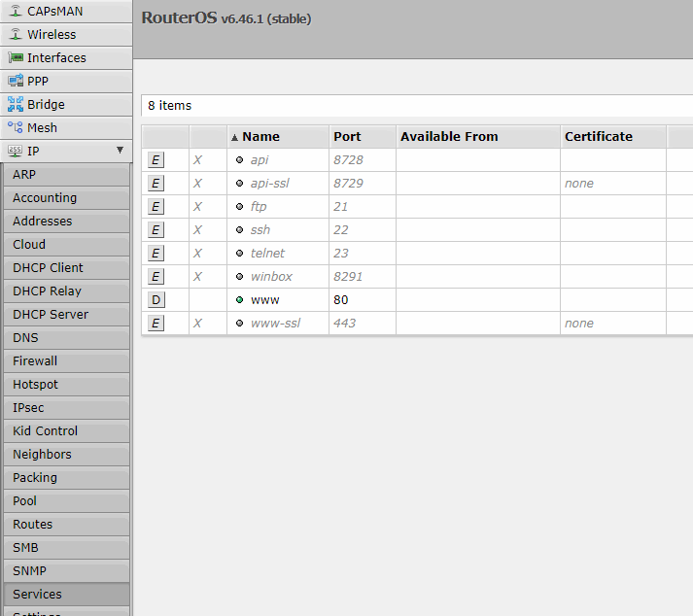Open Cloud under IP
This screenshot has height=616, width=693.
pyautogui.click(x=66, y=245)
